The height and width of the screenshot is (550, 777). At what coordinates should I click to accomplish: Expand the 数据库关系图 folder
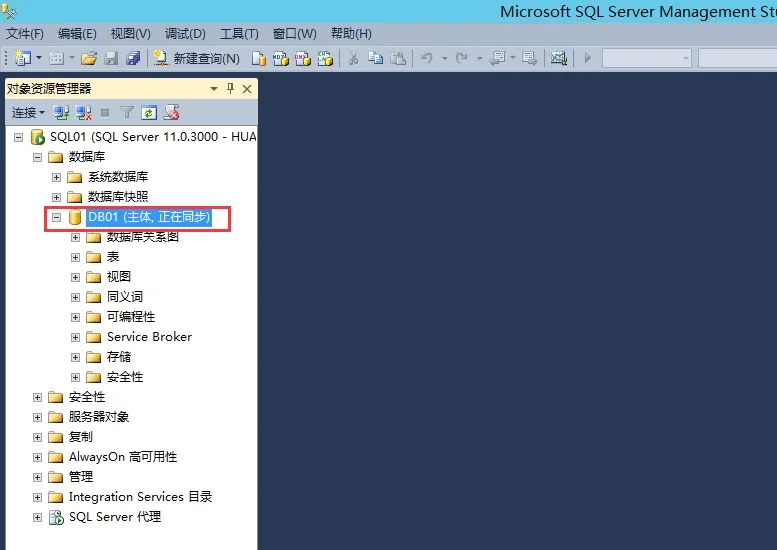(x=75, y=237)
